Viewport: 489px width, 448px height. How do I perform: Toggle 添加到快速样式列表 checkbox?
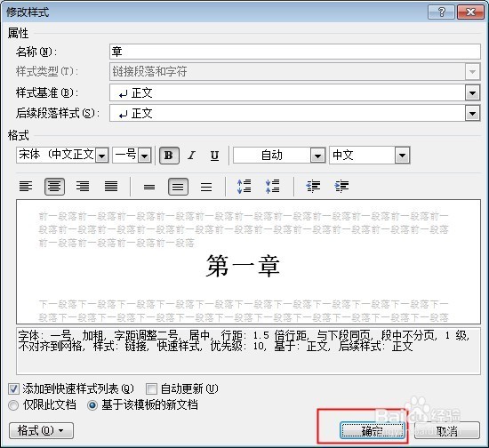[x=13, y=388]
